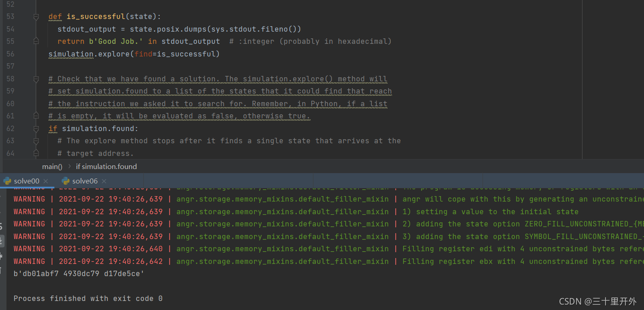
Task: Click the '# set simulation.found to a list' comment
Action: pyautogui.click(x=220, y=91)
